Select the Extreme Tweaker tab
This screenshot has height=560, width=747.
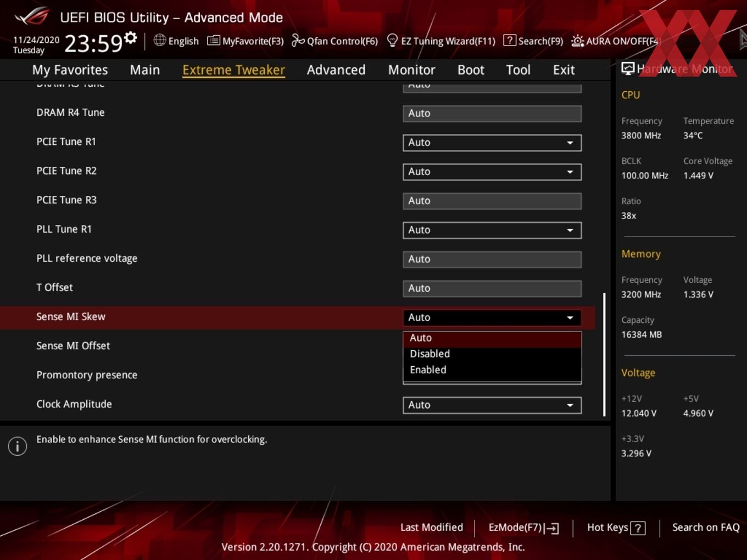pyautogui.click(x=233, y=70)
